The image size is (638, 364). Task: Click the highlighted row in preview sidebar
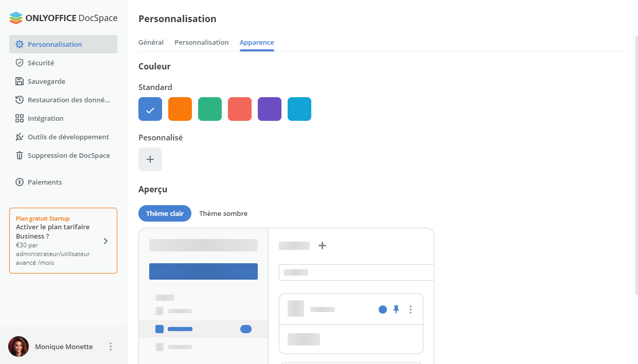[203, 329]
